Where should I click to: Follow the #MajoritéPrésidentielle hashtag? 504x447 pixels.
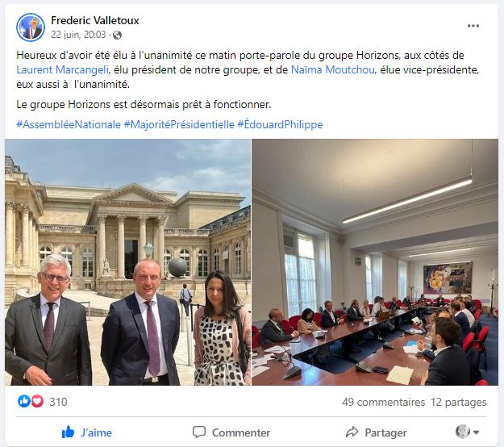[179, 124]
